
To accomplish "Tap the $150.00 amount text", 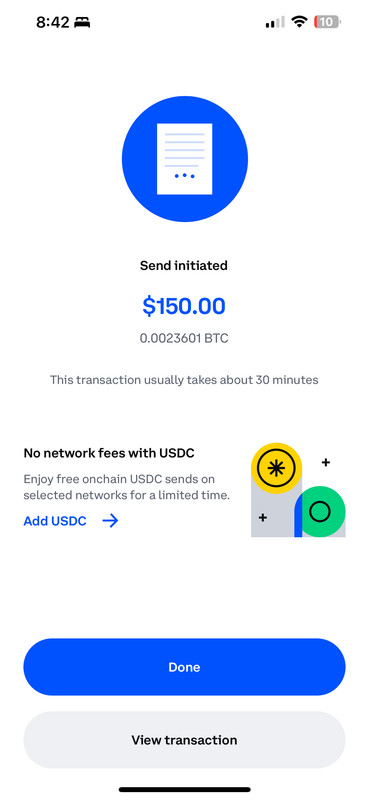I will point(184,306).
